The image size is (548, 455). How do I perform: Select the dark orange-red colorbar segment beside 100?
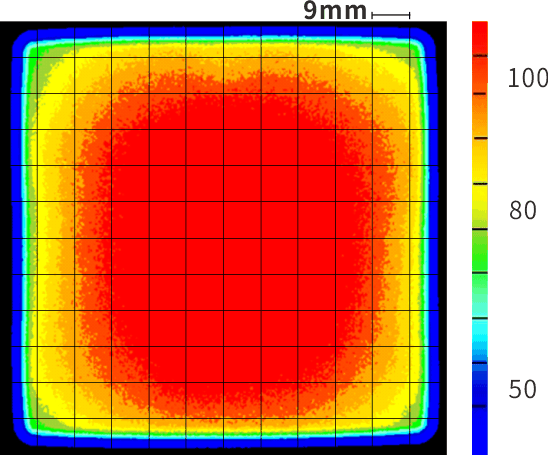click(480, 74)
